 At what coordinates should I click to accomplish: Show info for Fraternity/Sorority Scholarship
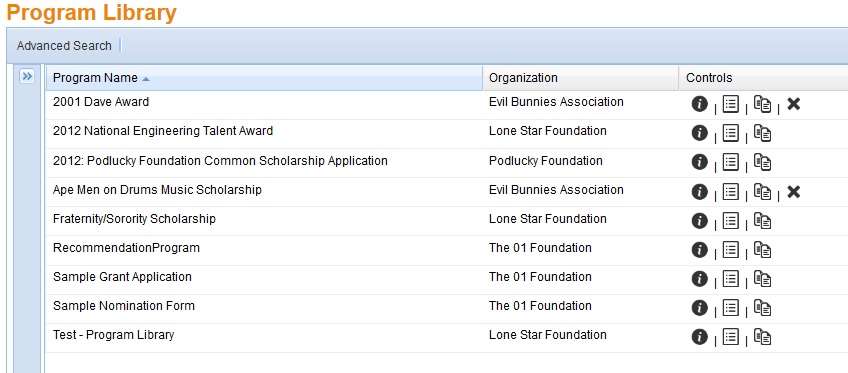point(699,221)
